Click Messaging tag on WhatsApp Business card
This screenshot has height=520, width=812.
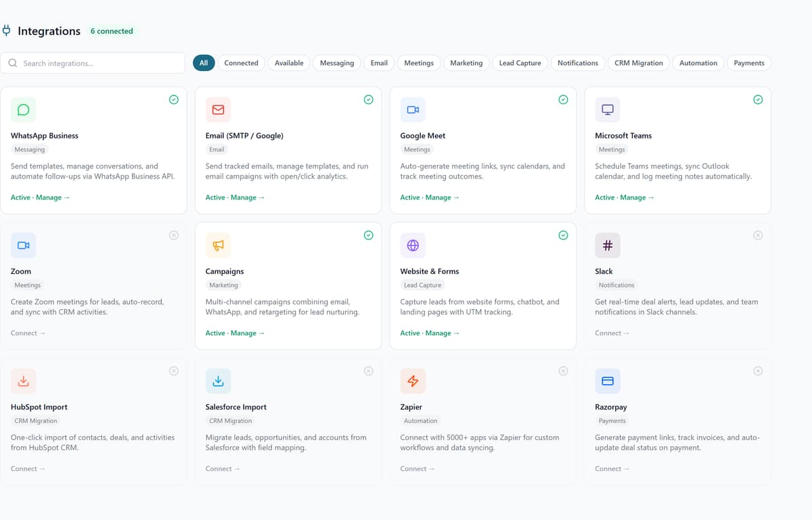pyautogui.click(x=30, y=149)
